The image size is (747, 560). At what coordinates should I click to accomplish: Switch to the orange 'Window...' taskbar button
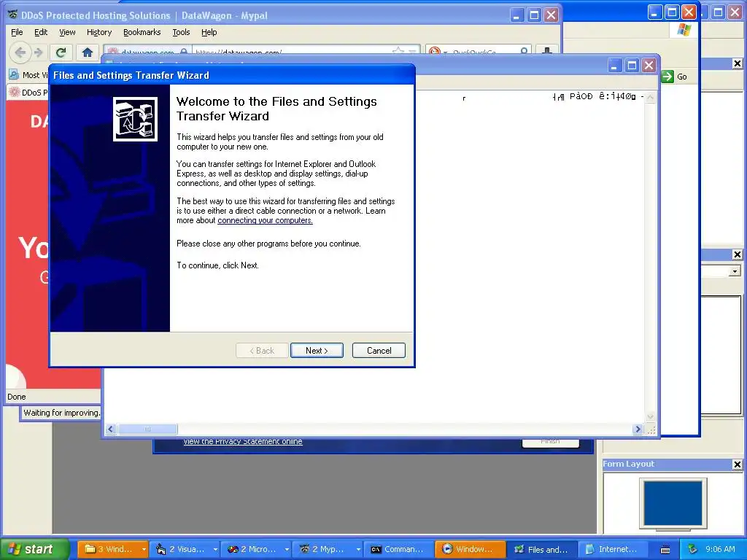[x=470, y=550]
